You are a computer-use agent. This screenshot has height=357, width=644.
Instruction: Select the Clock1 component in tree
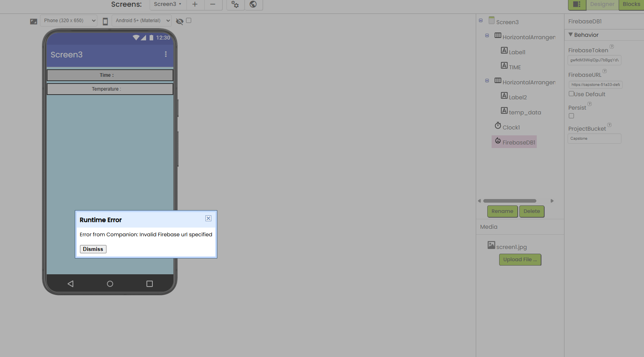pyautogui.click(x=511, y=127)
